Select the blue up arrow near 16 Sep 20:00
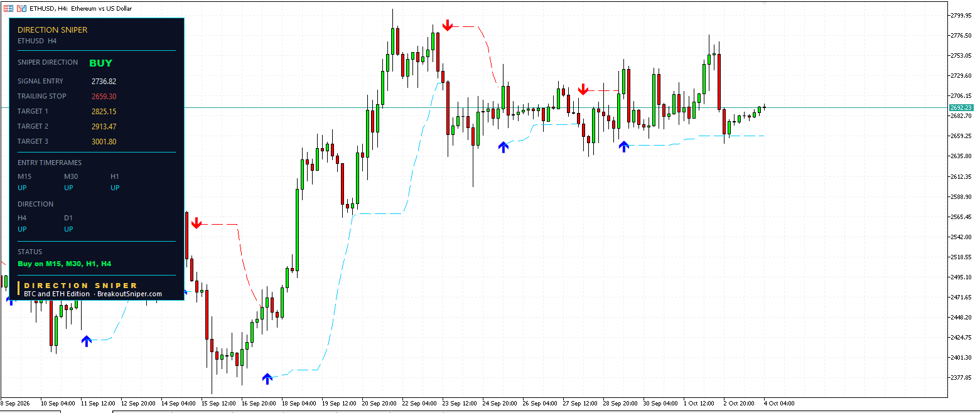 (267, 378)
